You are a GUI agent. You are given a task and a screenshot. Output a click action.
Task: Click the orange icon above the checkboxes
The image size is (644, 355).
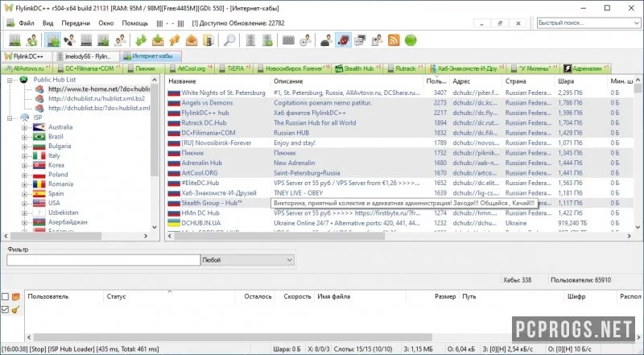[15, 297]
